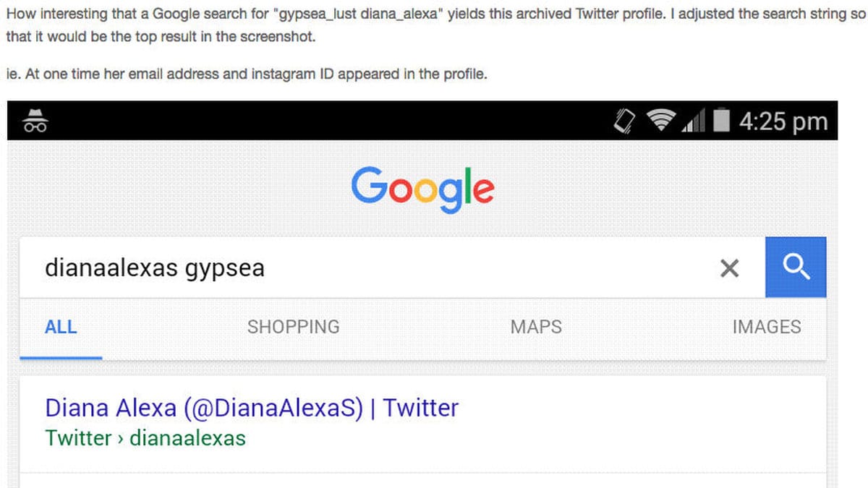Click the 4:25 pm clock
Viewport: 868px width, 488px height.
[x=783, y=121]
